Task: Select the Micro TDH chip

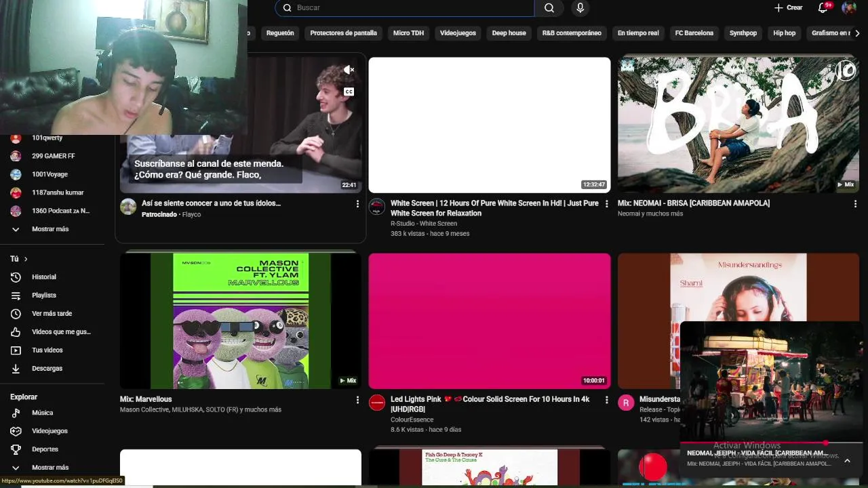Action: click(408, 33)
